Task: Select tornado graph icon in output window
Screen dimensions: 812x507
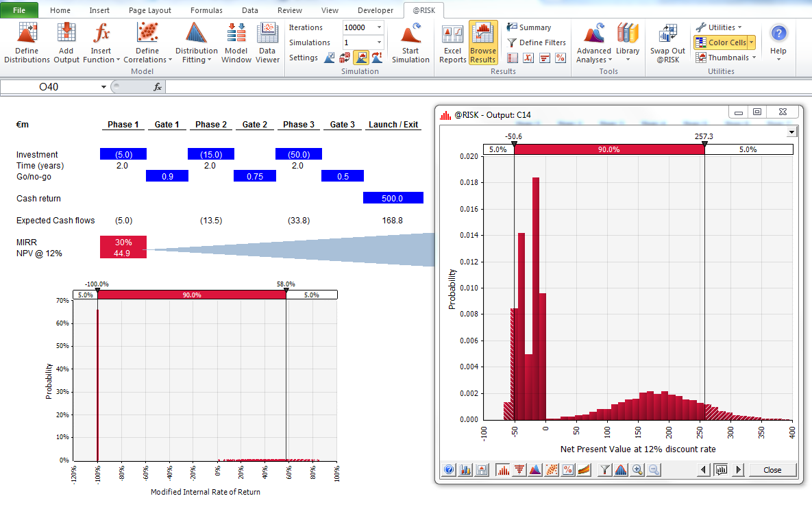Action: [x=519, y=470]
